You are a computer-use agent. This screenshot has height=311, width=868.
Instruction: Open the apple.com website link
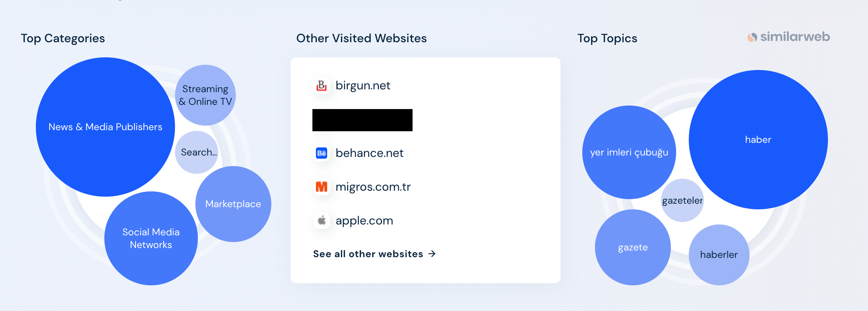[x=364, y=221]
